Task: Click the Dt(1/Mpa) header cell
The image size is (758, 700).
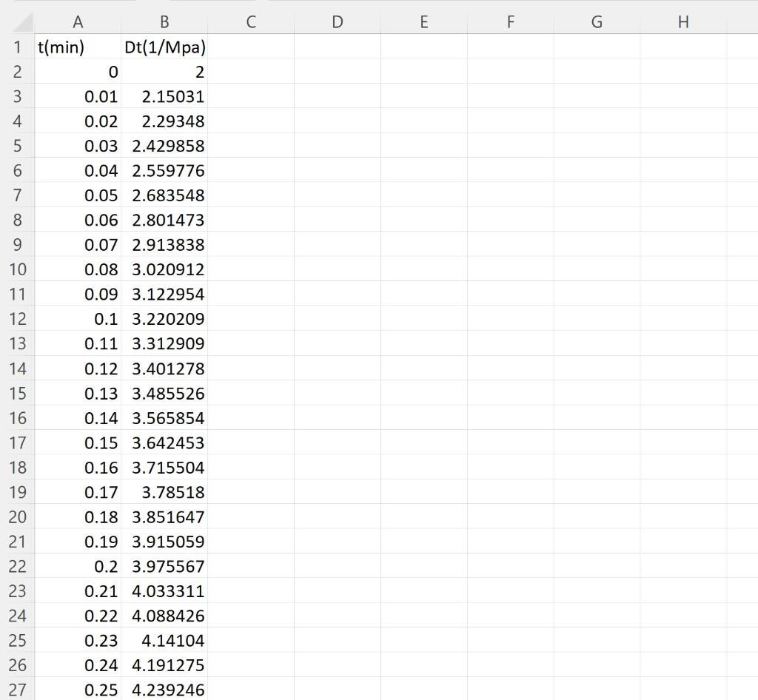Action: [164, 47]
